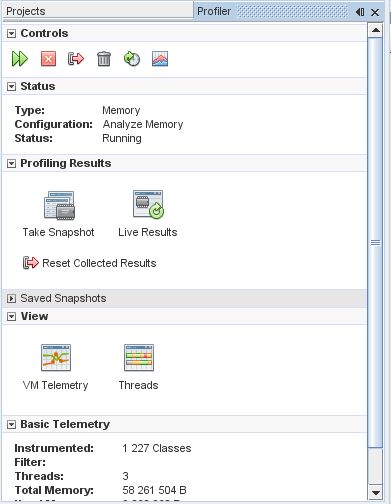Image resolution: width=391 pixels, height=504 pixels.
Task: Click the Basic Telemetry header text
Action: coord(65,424)
